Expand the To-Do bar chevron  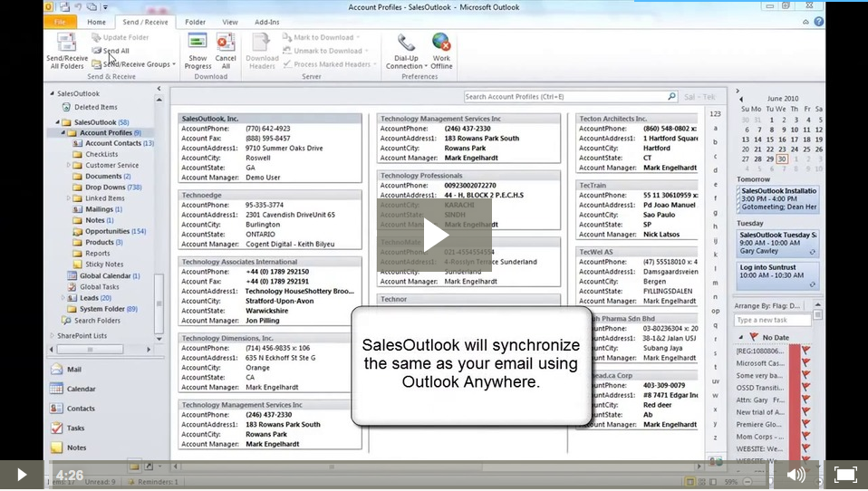(738, 91)
